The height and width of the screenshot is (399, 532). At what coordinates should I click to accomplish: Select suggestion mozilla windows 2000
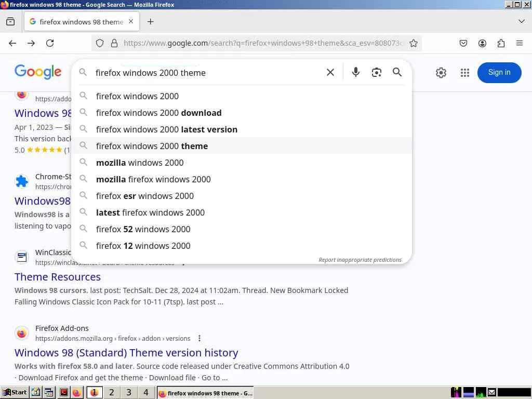coord(242,163)
